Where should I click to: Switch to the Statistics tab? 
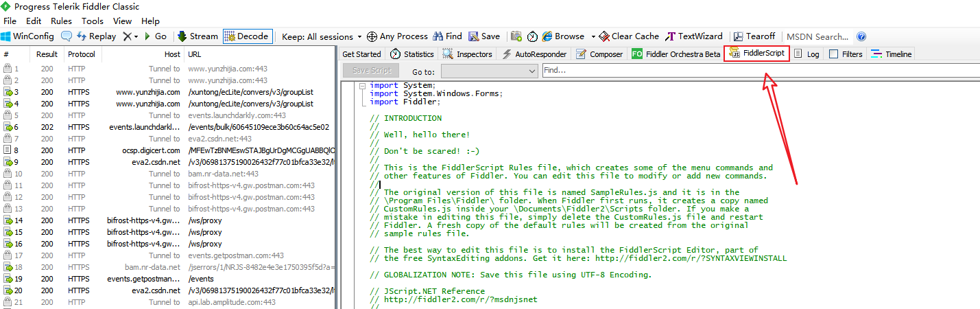click(x=412, y=54)
